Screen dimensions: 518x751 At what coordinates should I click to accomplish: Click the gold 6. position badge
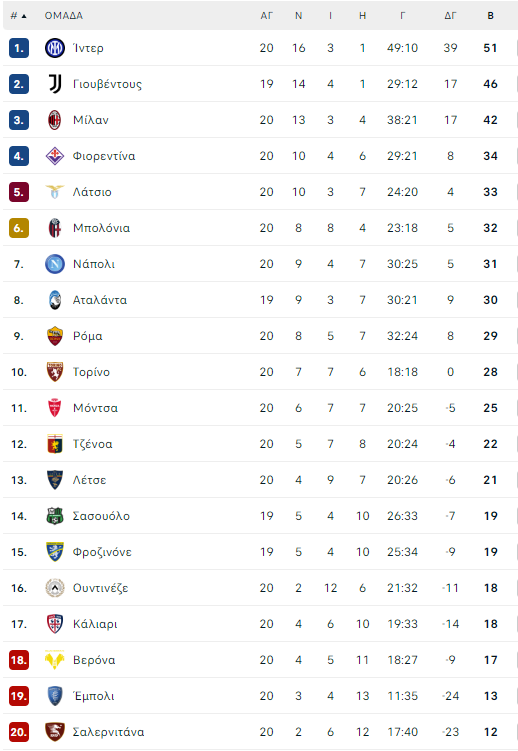coord(19,228)
